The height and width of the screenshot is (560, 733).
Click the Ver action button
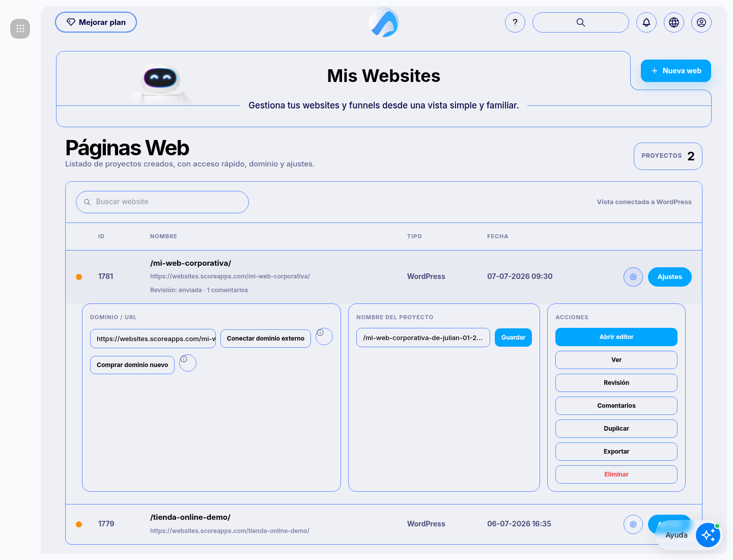tap(616, 360)
